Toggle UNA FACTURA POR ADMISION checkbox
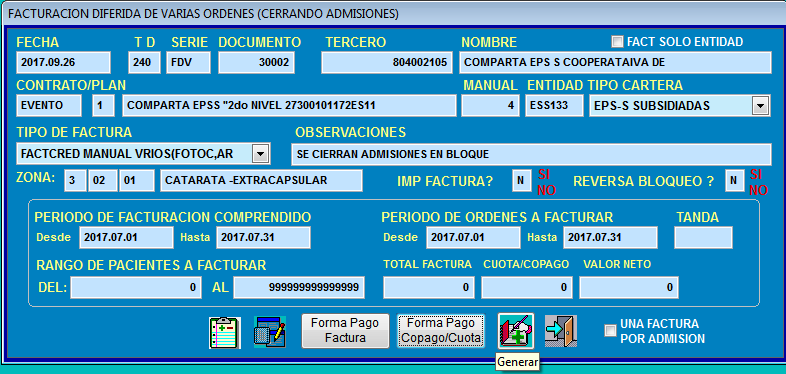Image resolution: width=786 pixels, height=374 pixels. coord(610,331)
